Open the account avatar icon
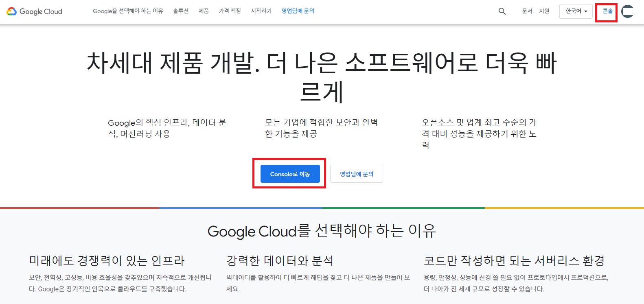The width and height of the screenshot is (644, 304). click(x=628, y=11)
